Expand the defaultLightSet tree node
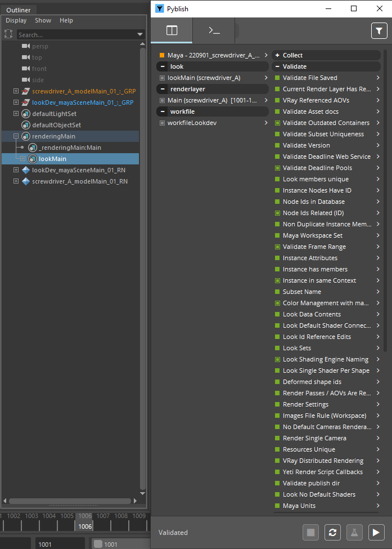Viewport: 392px width, 549px height. (16, 113)
